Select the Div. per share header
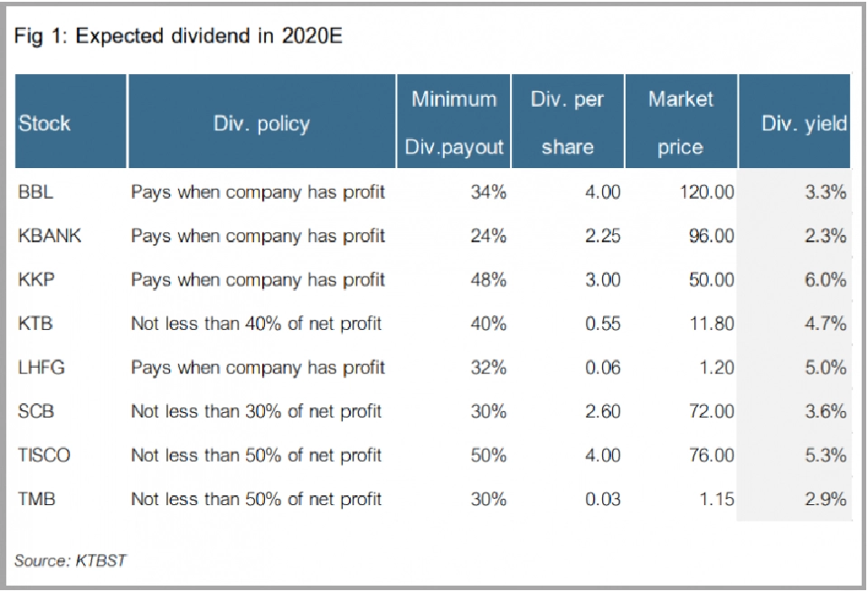 pos(568,123)
